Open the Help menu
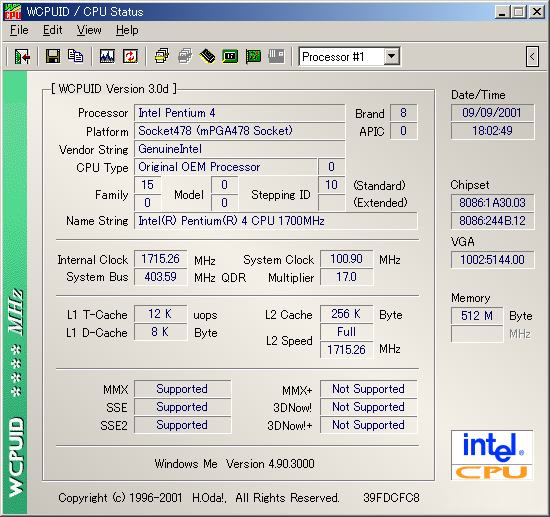This screenshot has width=550, height=517. coord(127,30)
